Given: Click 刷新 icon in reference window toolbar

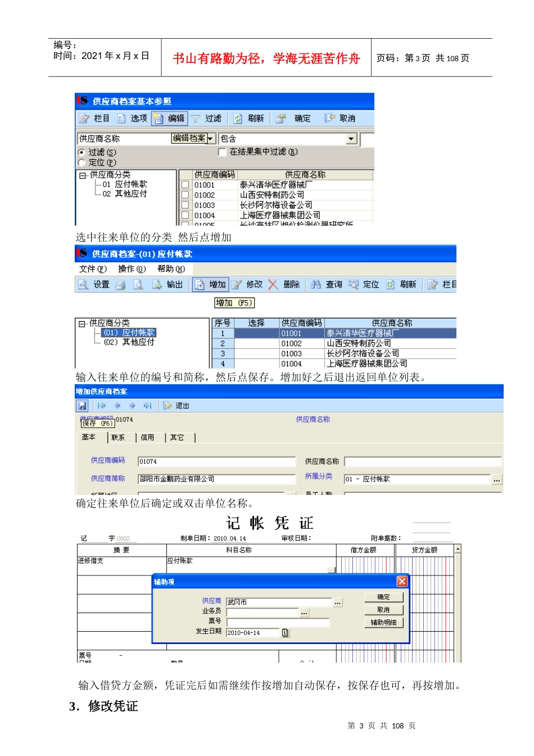Looking at the screenshot, I should (x=238, y=118).
